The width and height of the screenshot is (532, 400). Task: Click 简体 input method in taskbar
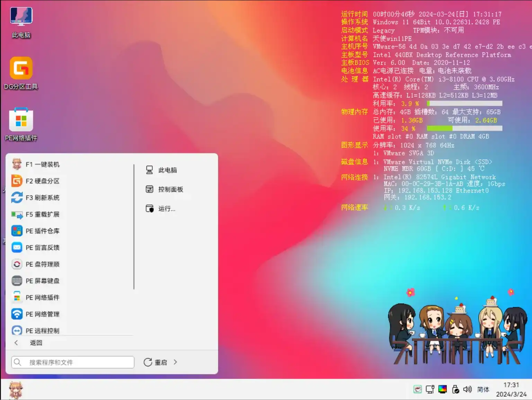(483, 389)
